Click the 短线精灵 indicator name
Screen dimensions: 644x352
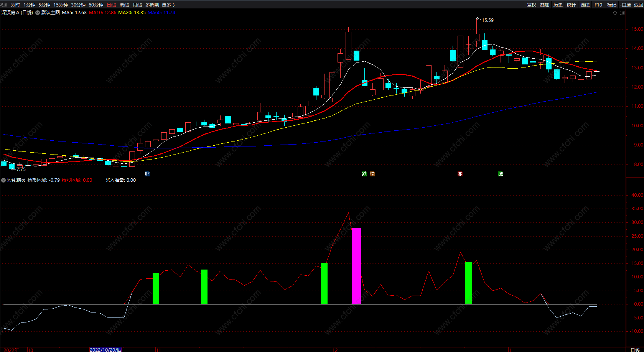(x=16, y=180)
